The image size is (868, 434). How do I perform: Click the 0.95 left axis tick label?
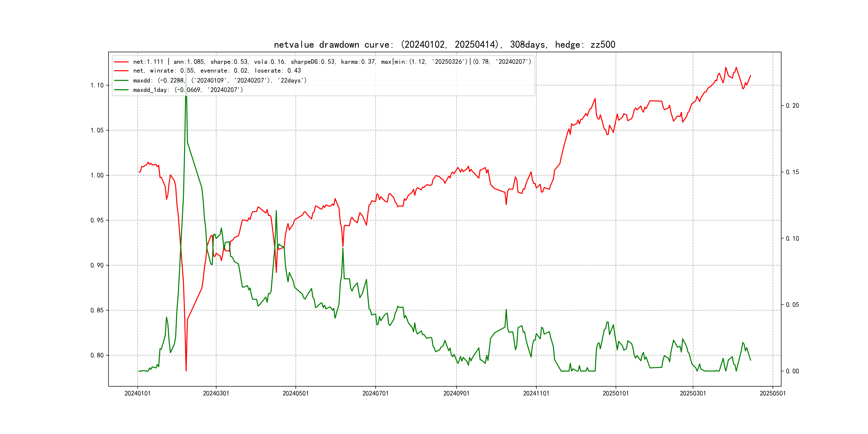point(97,220)
